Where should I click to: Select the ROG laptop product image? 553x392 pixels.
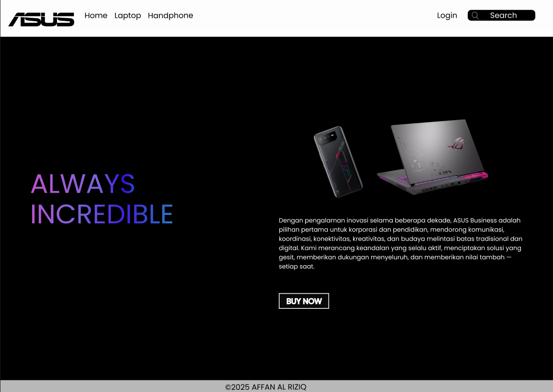click(x=432, y=157)
